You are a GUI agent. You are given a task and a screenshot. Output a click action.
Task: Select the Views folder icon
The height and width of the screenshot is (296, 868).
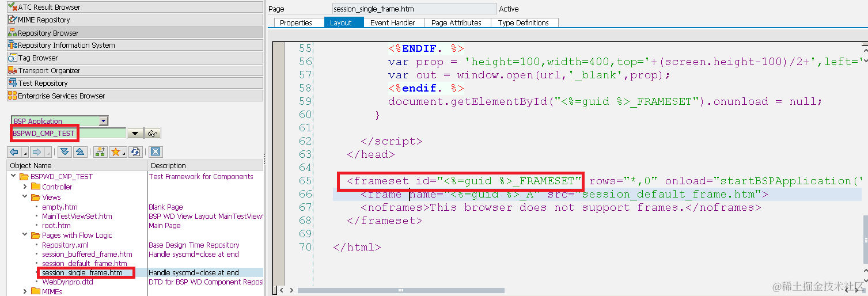point(36,197)
